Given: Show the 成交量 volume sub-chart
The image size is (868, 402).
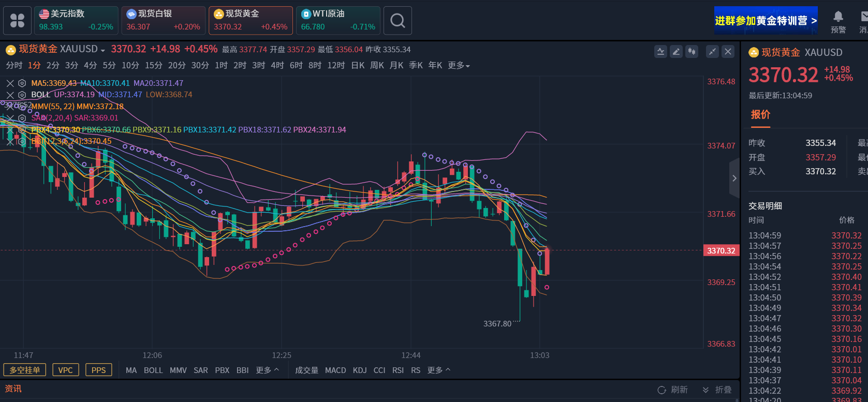Looking at the screenshot, I should [x=307, y=370].
